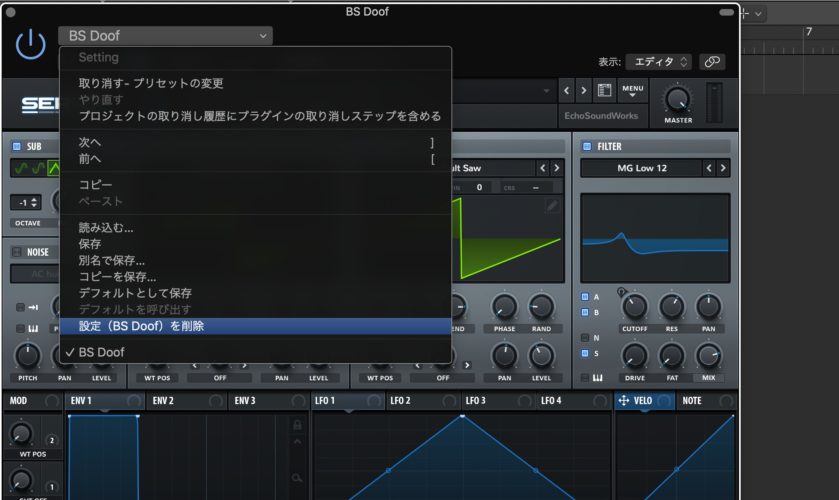
Task: Switch to the ENV 2 tab
Action: (162, 401)
